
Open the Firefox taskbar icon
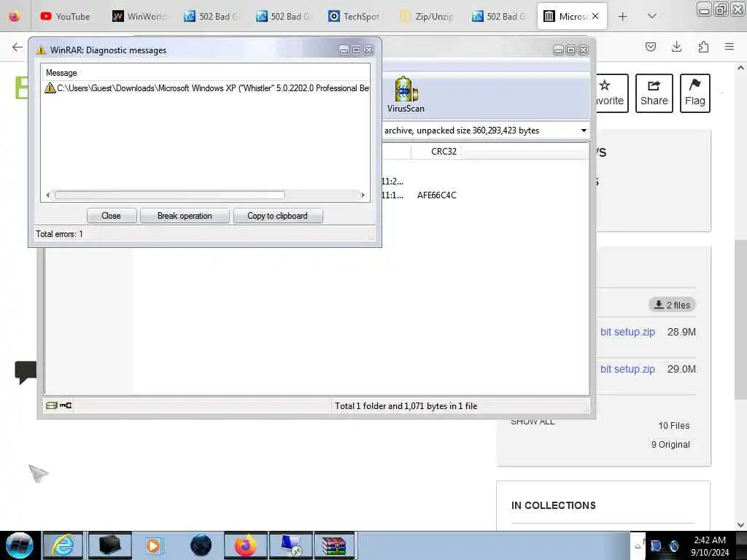click(x=245, y=545)
